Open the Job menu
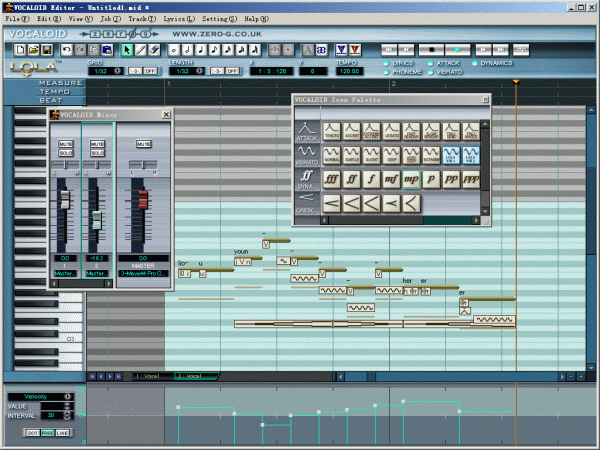Viewport: 600px width, 450px height. click(x=111, y=19)
